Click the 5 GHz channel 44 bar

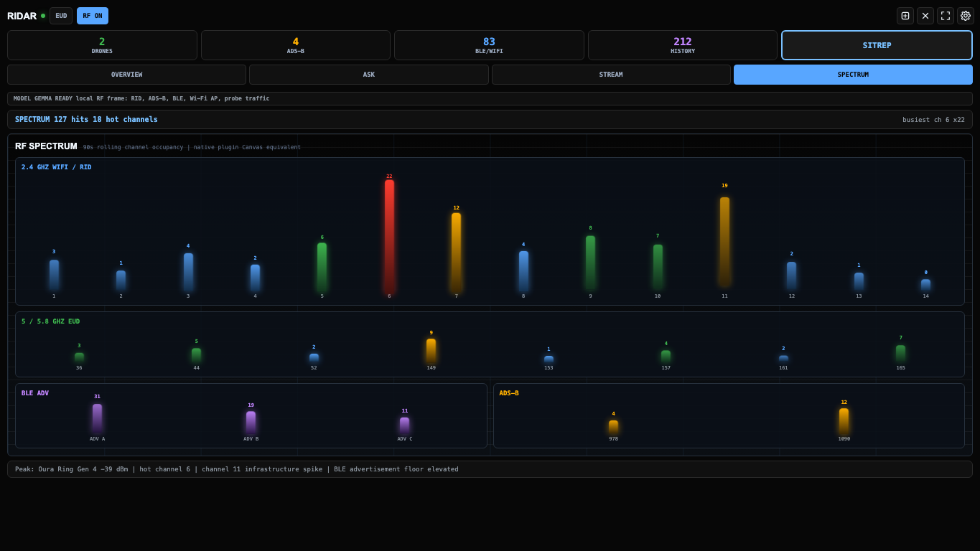click(196, 356)
